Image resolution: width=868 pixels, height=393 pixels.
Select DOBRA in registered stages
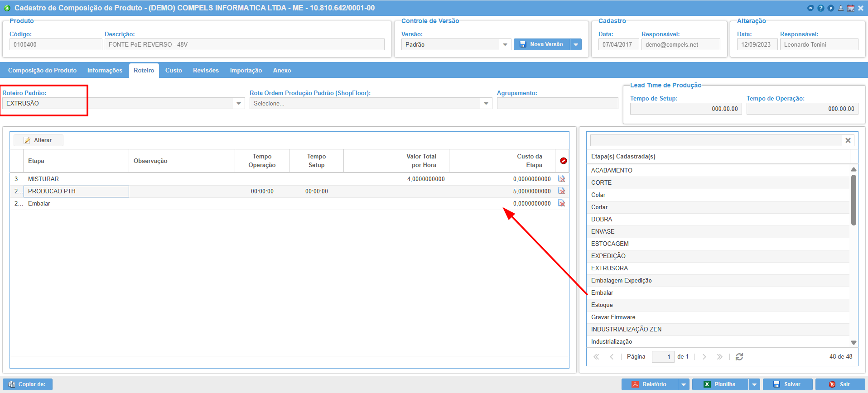pos(718,219)
